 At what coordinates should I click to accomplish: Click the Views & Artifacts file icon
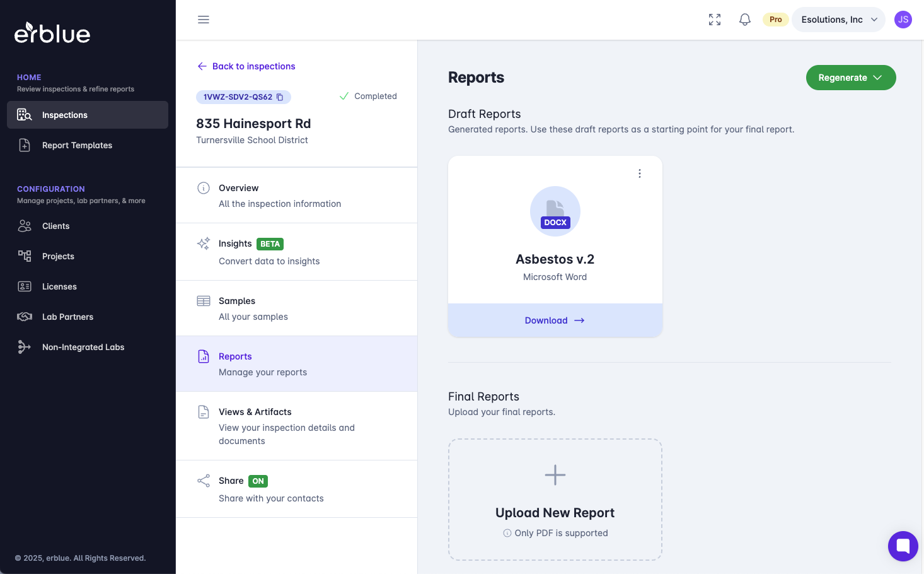204,412
